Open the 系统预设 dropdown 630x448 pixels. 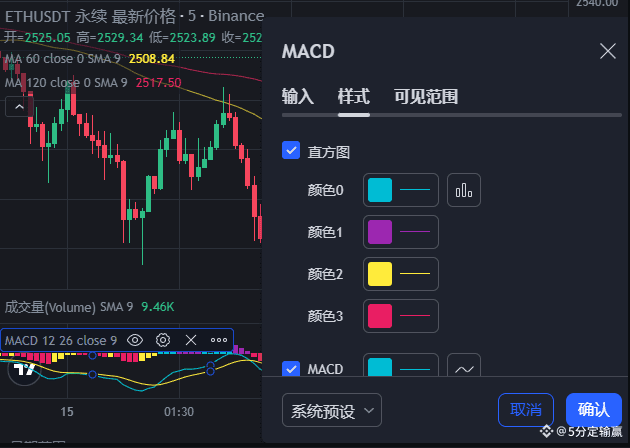331,410
